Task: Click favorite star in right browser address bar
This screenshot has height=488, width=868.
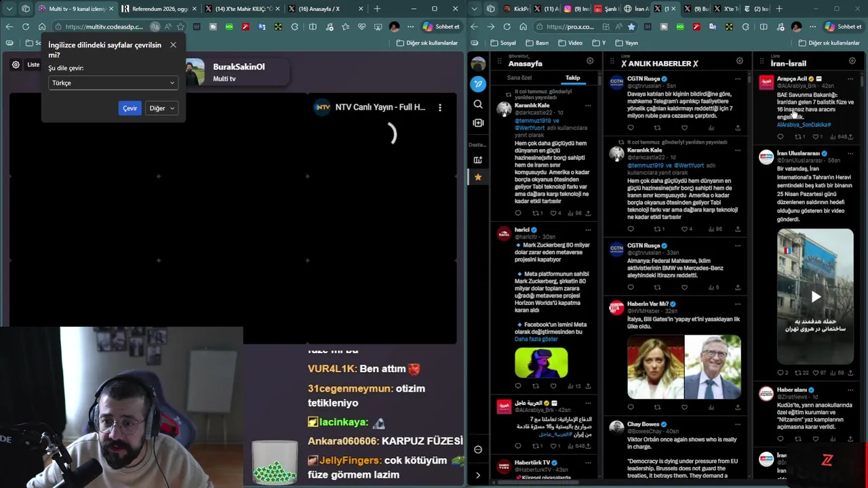Action: [631, 26]
